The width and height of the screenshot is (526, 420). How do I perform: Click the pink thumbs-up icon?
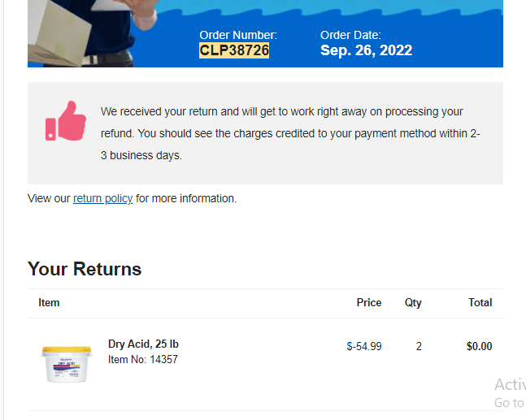66,121
